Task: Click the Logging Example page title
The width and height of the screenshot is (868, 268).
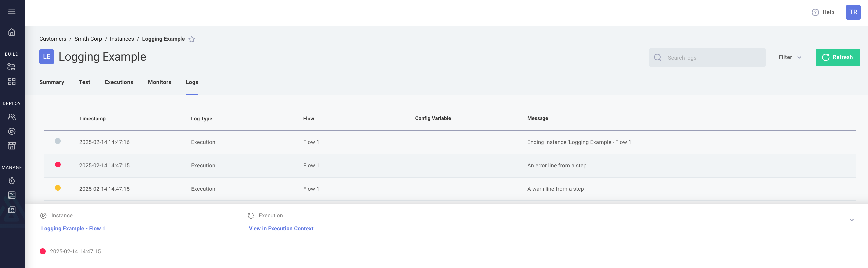Action: [103, 57]
